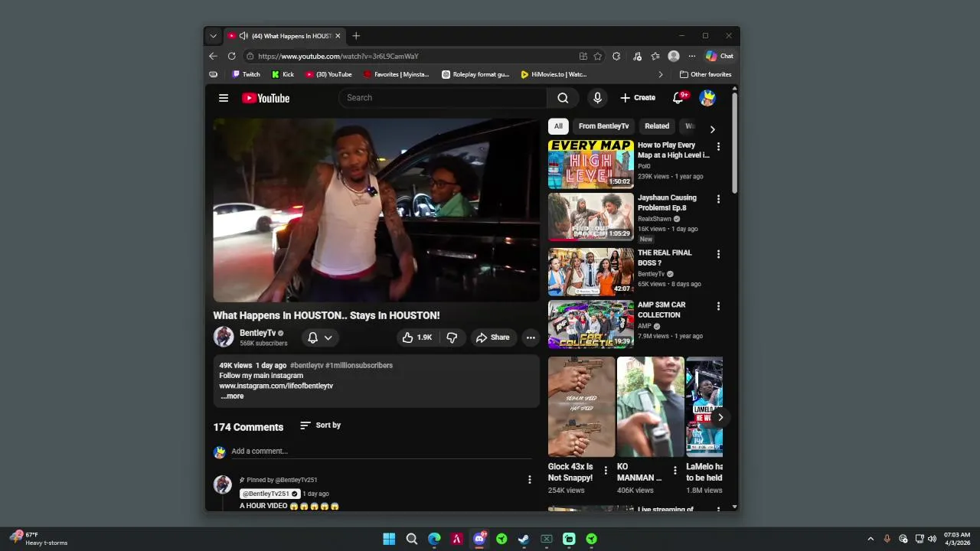Expand the description with ...more
This screenshot has width=980, height=551.
232,396
